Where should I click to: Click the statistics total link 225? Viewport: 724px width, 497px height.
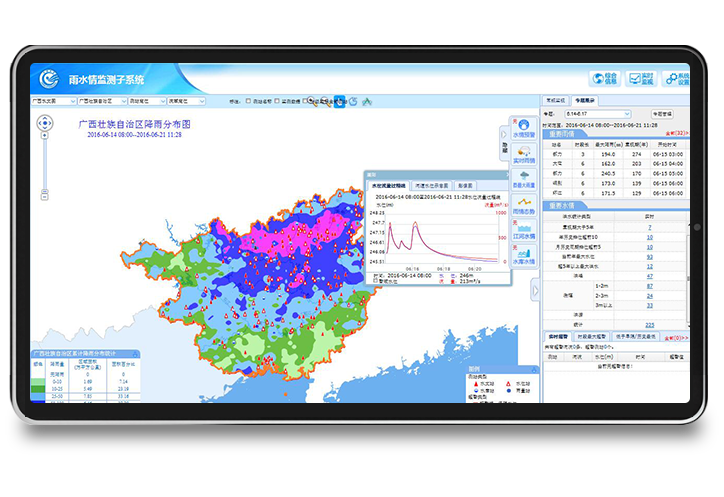(649, 324)
